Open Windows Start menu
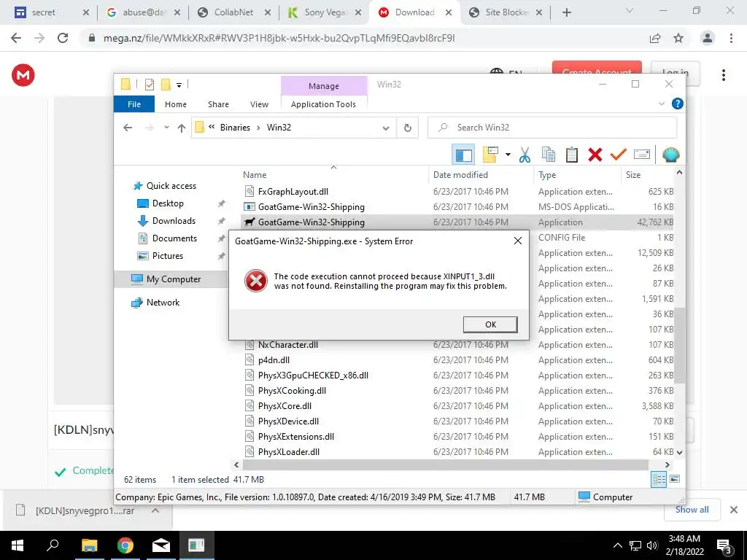Image resolution: width=747 pixels, height=560 pixels. point(18,545)
